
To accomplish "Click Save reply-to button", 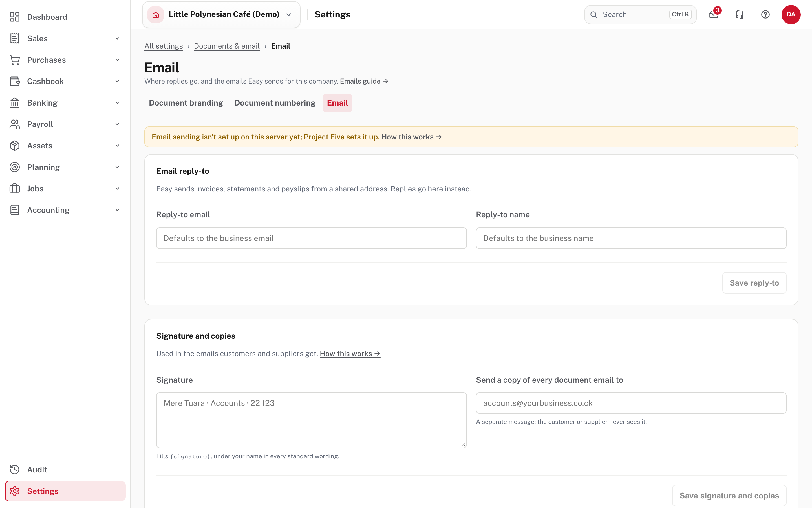I will point(754,283).
